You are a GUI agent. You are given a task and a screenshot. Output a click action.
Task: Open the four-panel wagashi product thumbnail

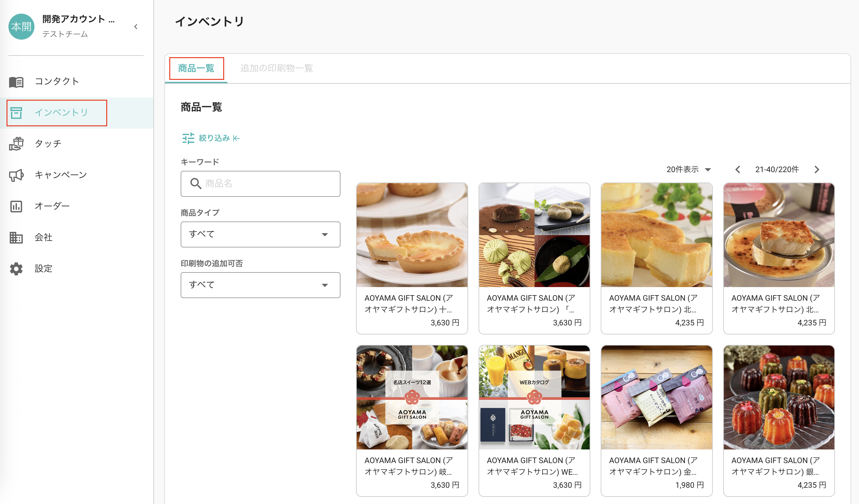[x=534, y=235]
